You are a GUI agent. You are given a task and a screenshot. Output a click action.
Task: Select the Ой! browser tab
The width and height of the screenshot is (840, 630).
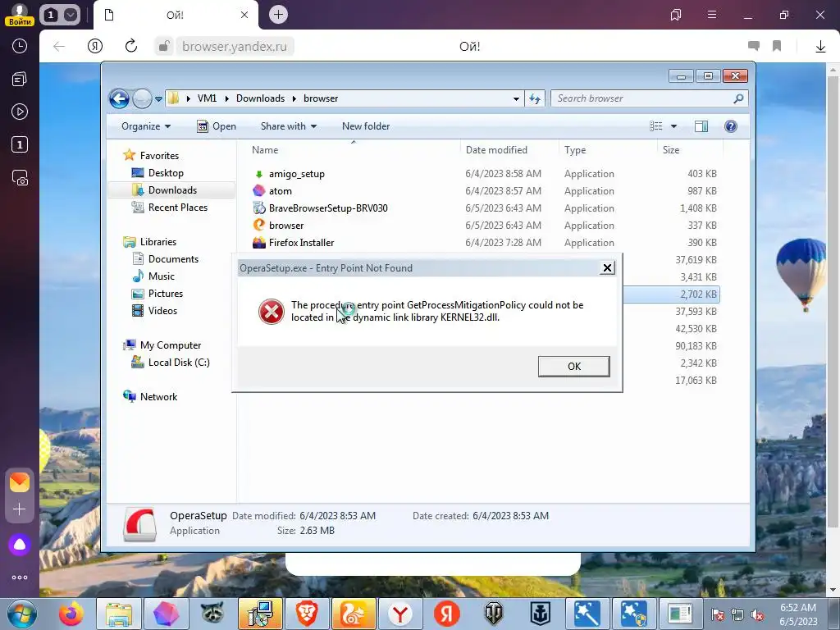(x=176, y=15)
